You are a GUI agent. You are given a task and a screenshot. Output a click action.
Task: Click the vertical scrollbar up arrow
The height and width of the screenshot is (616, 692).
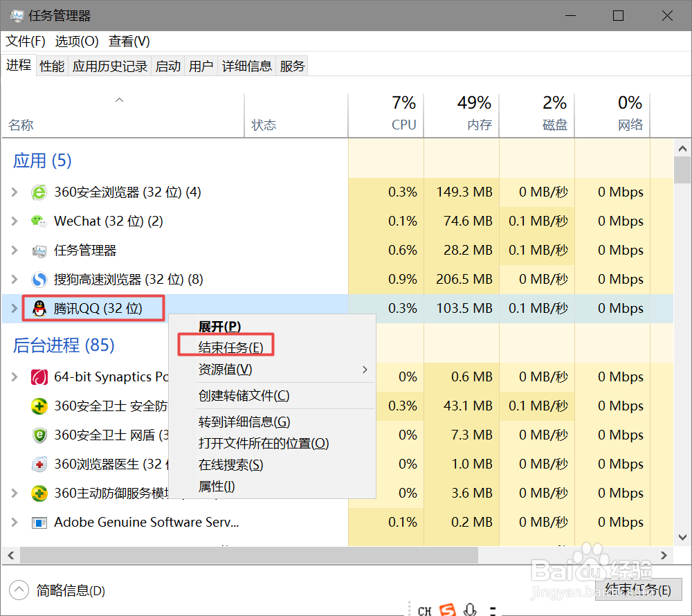point(682,149)
